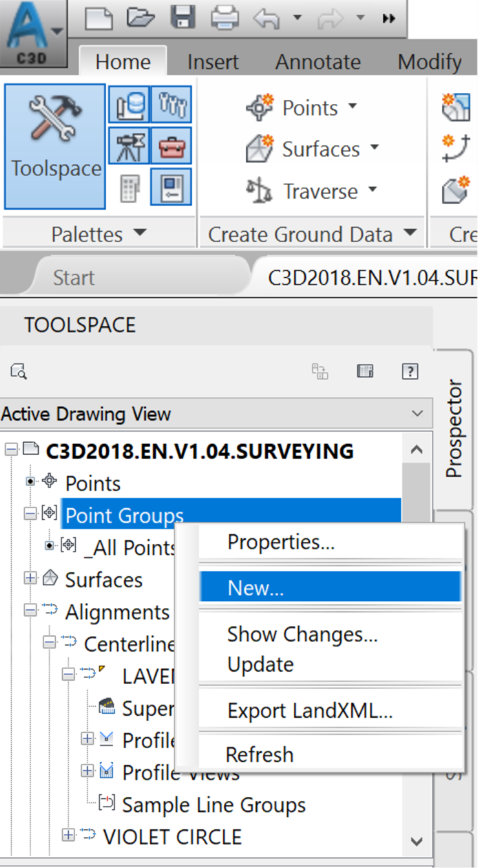This screenshot has width=478, height=868.
Task: Open the C3D application menu button
Action: click(x=32, y=33)
